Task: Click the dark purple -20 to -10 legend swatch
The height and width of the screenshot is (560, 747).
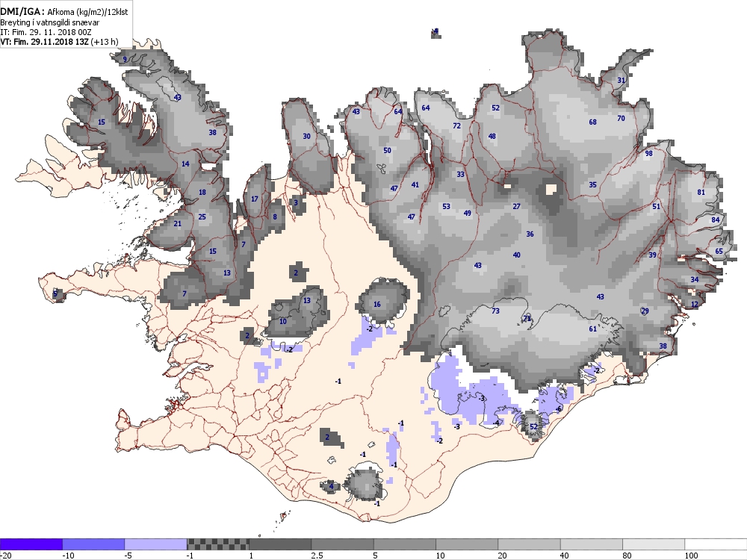Action: tap(31, 544)
